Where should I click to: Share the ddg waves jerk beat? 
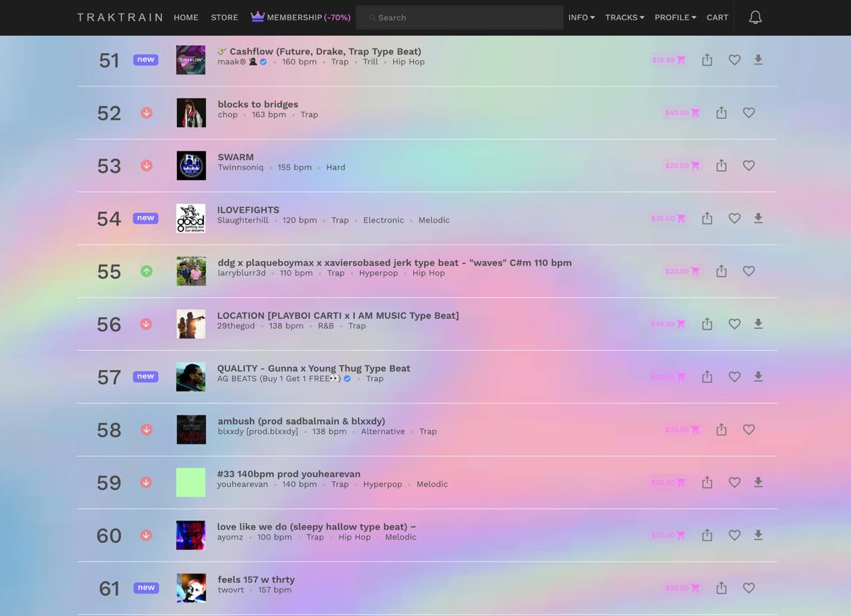[721, 271]
